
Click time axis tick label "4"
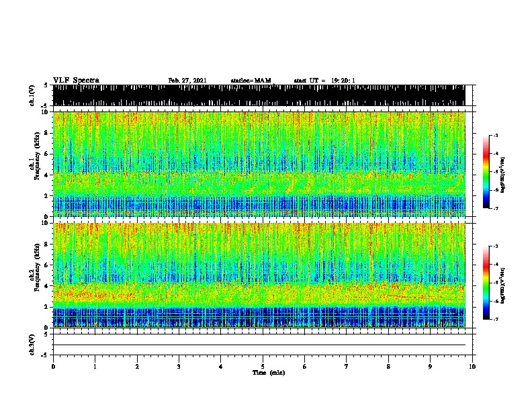[221, 367]
